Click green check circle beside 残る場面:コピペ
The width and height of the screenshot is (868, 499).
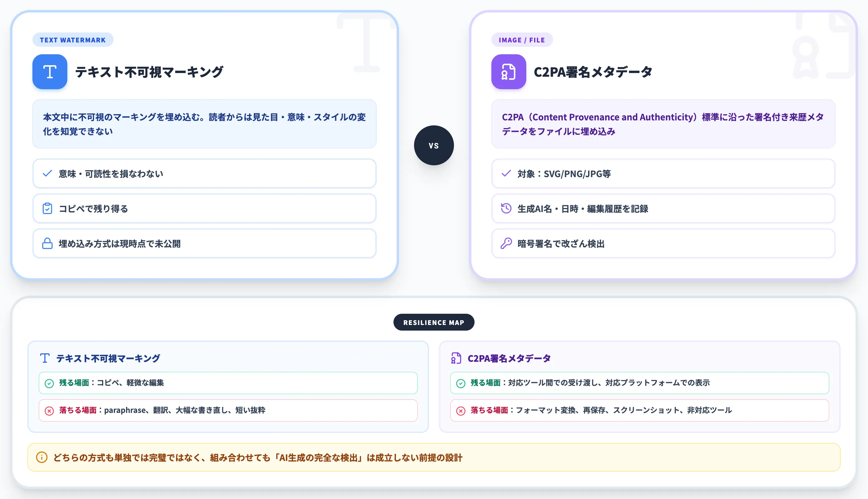click(x=49, y=383)
